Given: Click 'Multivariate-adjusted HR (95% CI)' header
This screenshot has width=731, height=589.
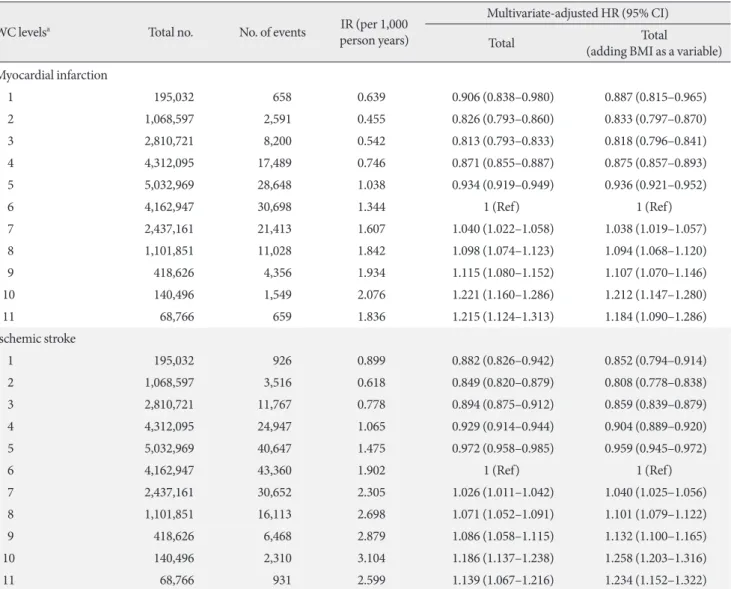Looking at the screenshot, I should pos(578,13).
